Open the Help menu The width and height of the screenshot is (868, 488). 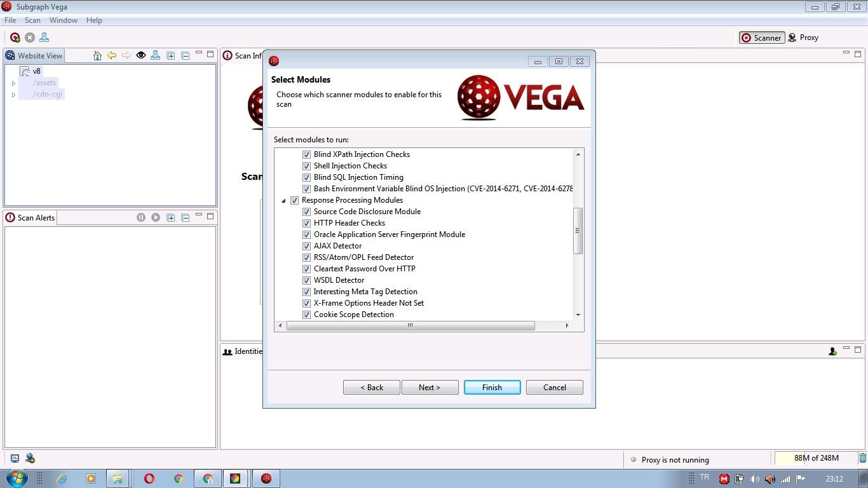point(94,20)
